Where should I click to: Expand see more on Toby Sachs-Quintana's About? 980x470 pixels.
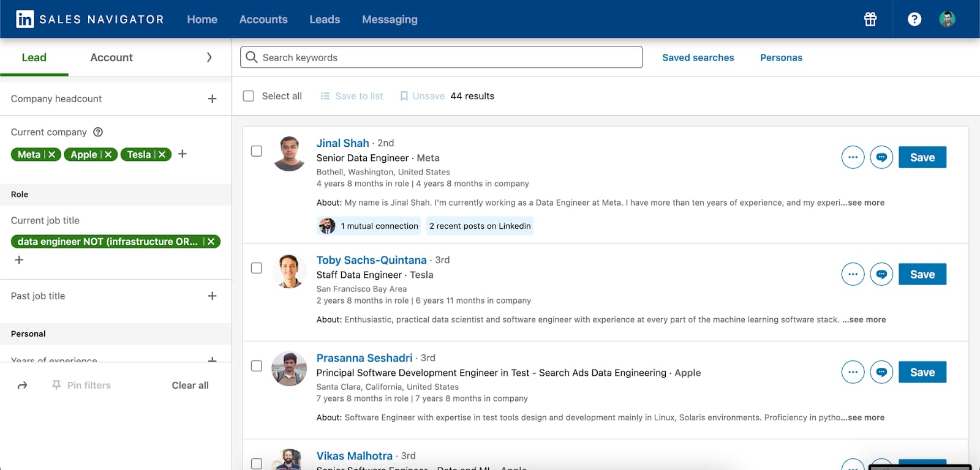[868, 319]
